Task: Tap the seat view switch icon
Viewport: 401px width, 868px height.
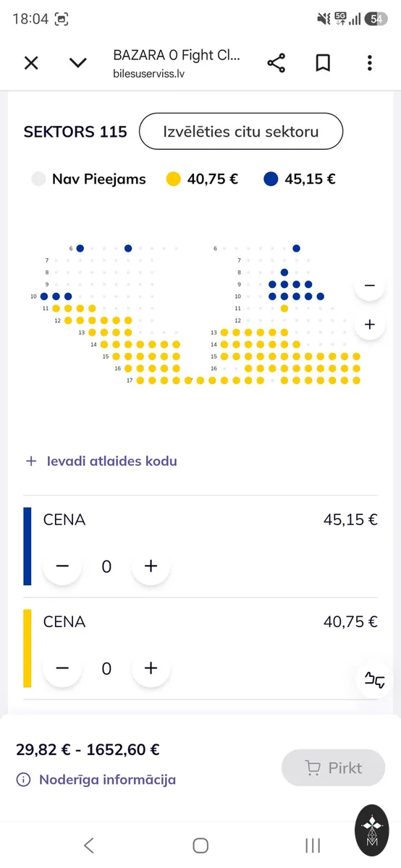Action: [x=374, y=679]
